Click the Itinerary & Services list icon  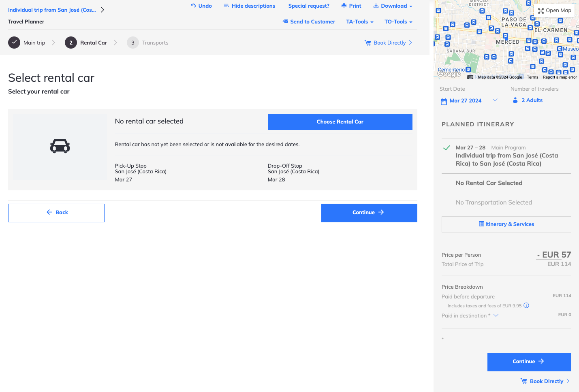click(481, 224)
